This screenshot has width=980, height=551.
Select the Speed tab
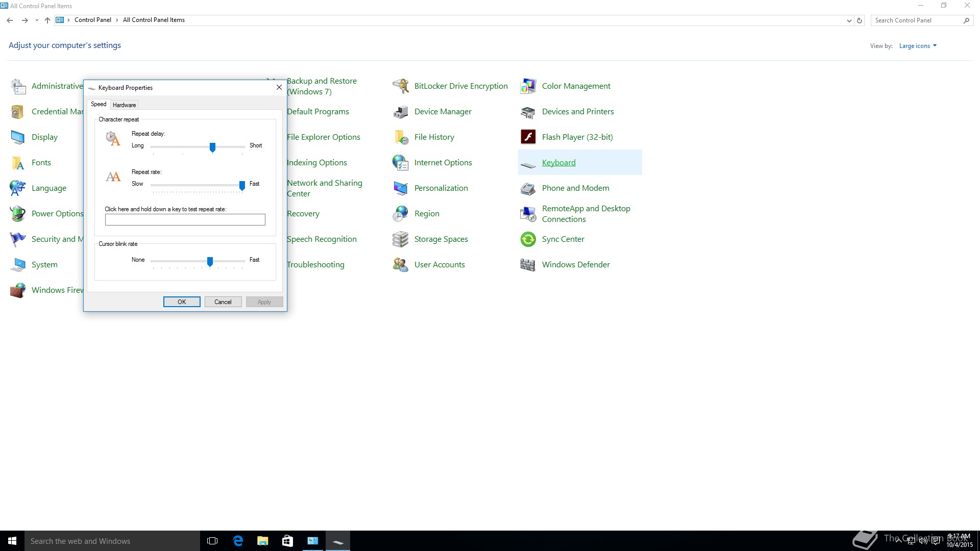pos(99,104)
